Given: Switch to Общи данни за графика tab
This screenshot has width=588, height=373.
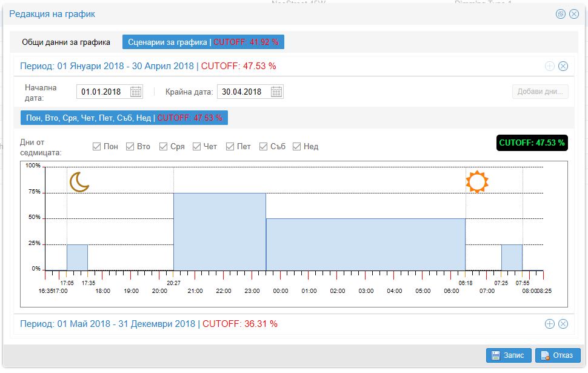Looking at the screenshot, I should [x=66, y=42].
